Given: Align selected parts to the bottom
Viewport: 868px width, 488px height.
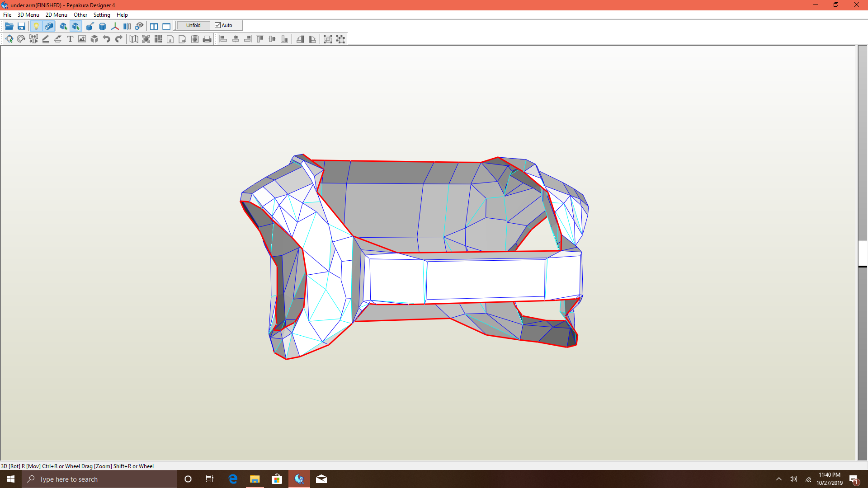Looking at the screenshot, I should click(x=284, y=39).
